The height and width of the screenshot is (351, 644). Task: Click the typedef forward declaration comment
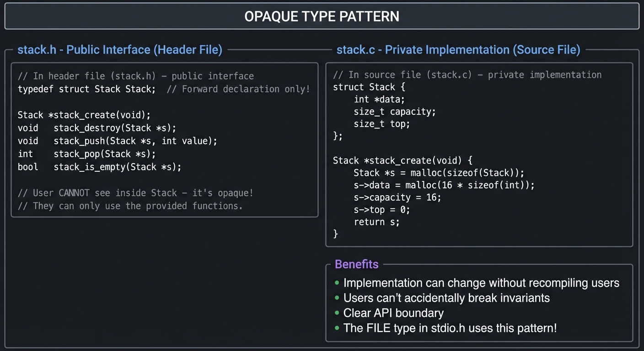(x=164, y=89)
